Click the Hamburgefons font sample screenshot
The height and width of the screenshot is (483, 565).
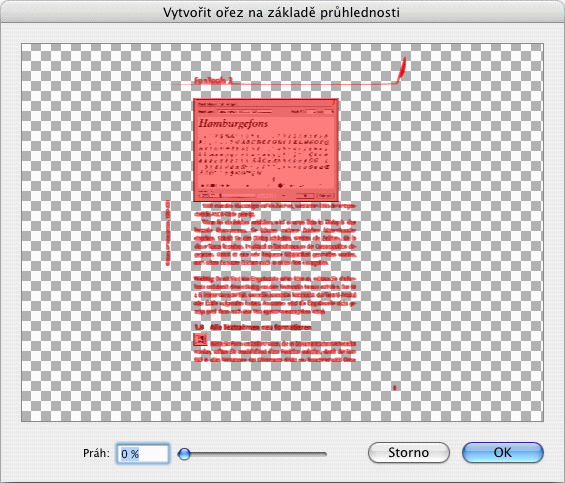point(266,150)
